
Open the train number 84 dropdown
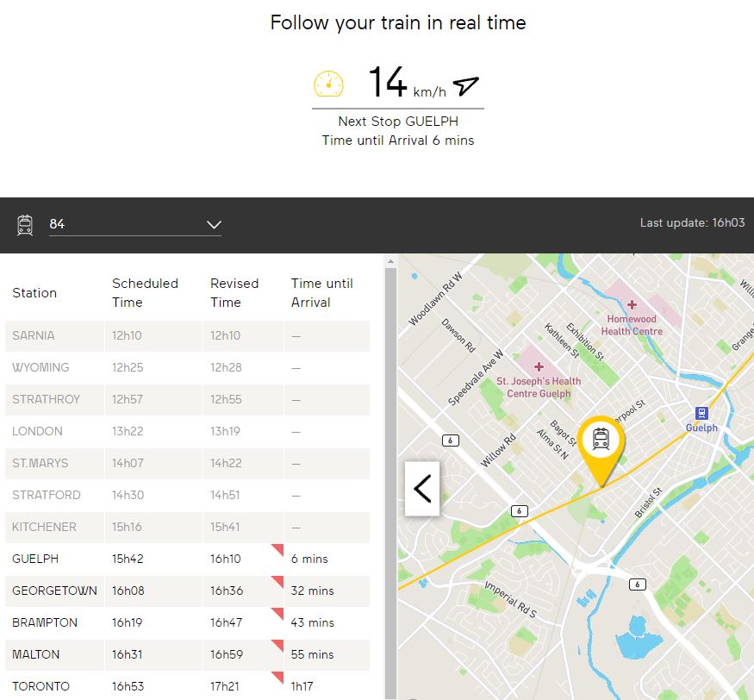point(135,224)
